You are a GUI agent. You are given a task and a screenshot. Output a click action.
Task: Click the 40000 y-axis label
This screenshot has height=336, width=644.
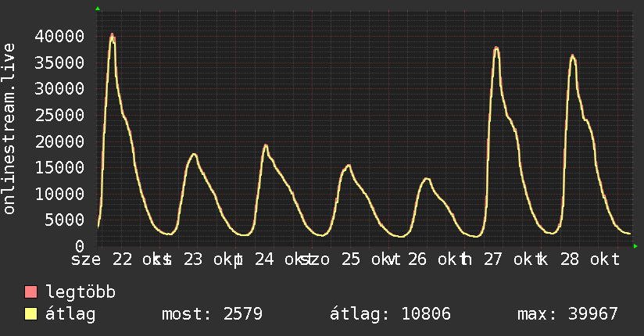pyautogui.click(x=59, y=36)
